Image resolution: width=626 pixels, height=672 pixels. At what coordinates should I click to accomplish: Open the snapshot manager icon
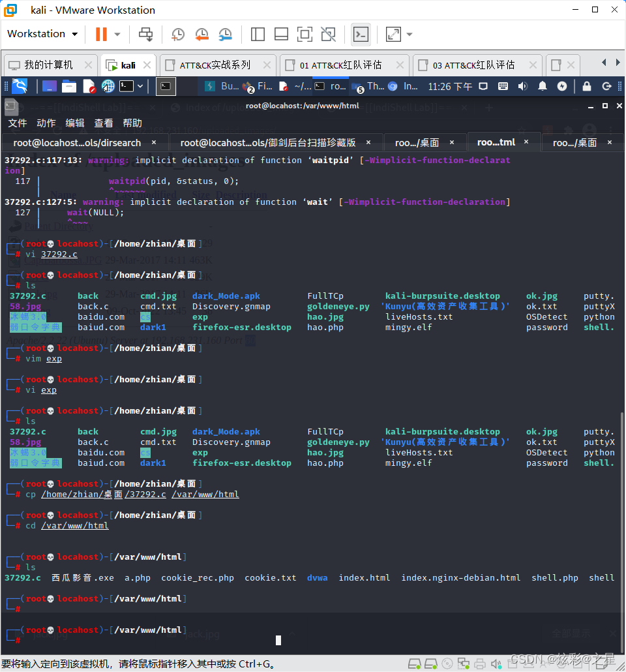[x=226, y=35]
